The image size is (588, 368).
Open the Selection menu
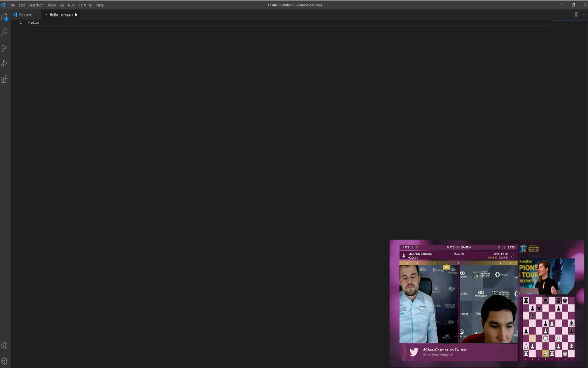tap(36, 5)
